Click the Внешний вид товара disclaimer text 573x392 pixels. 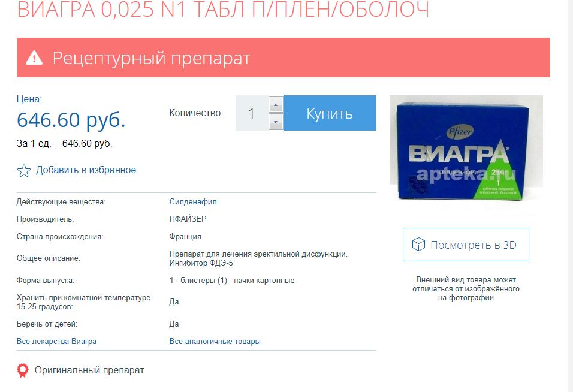pyautogui.click(x=466, y=289)
